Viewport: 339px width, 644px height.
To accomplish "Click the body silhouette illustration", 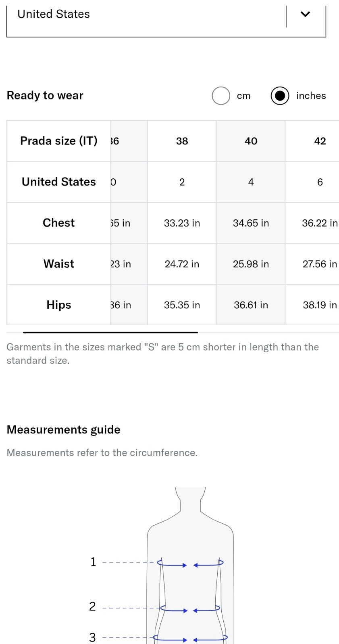I will click(190, 566).
